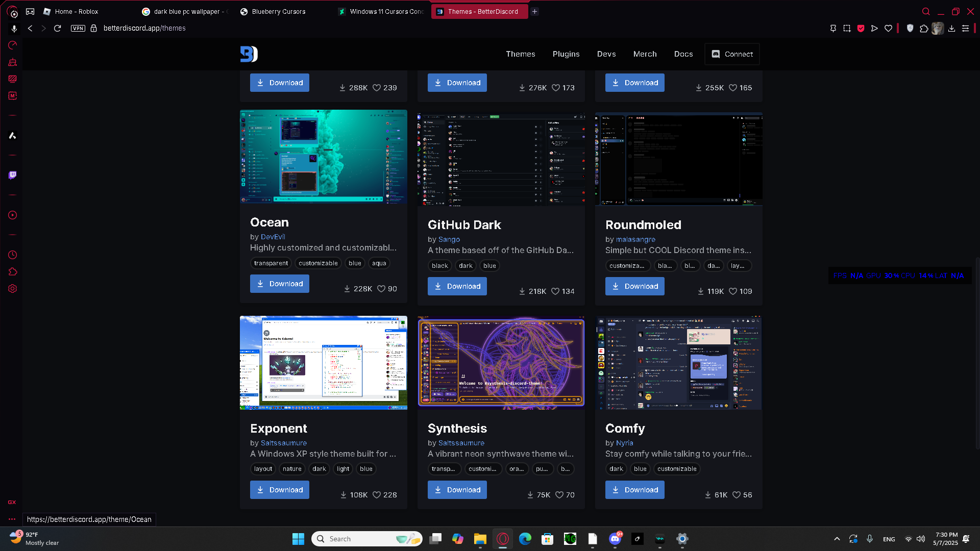980x551 pixels.
Task: Like the GitHub Dark theme heart
Action: [x=555, y=291]
